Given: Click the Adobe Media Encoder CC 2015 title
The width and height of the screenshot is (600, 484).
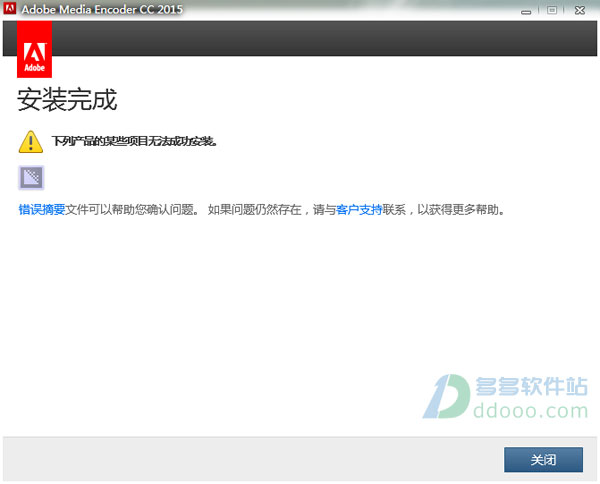Looking at the screenshot, I should coord(102,9).
